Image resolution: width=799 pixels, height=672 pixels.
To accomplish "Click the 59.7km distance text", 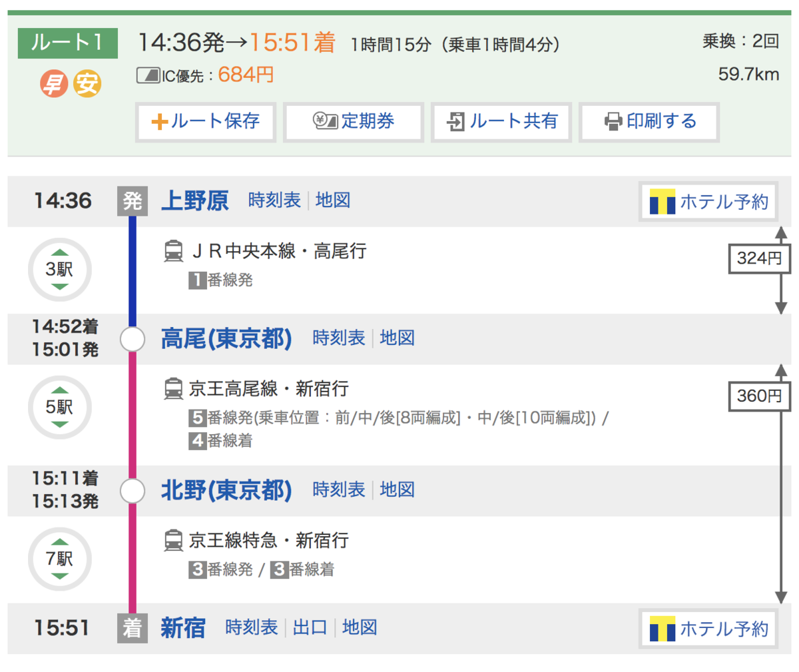I will [748, 74].
